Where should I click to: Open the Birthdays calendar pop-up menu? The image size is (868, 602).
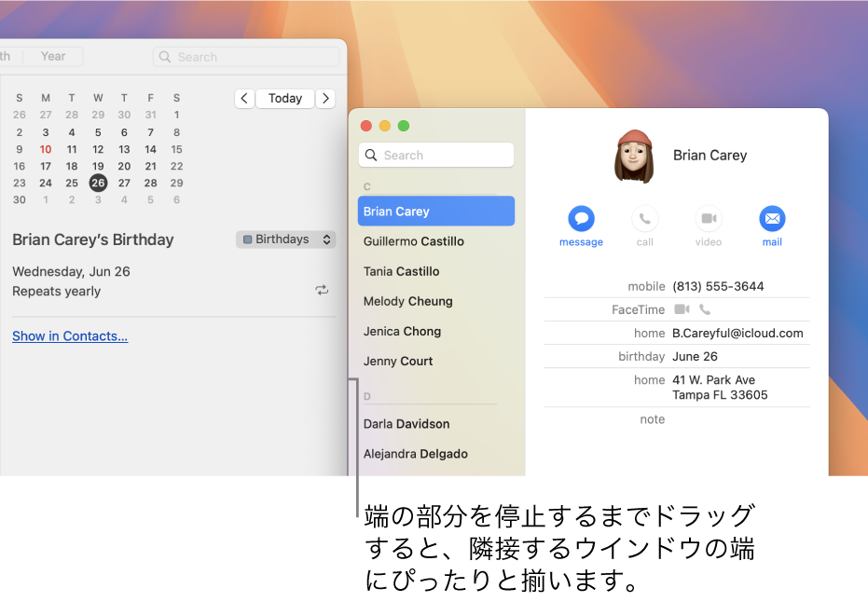click(x=285, y=239)
